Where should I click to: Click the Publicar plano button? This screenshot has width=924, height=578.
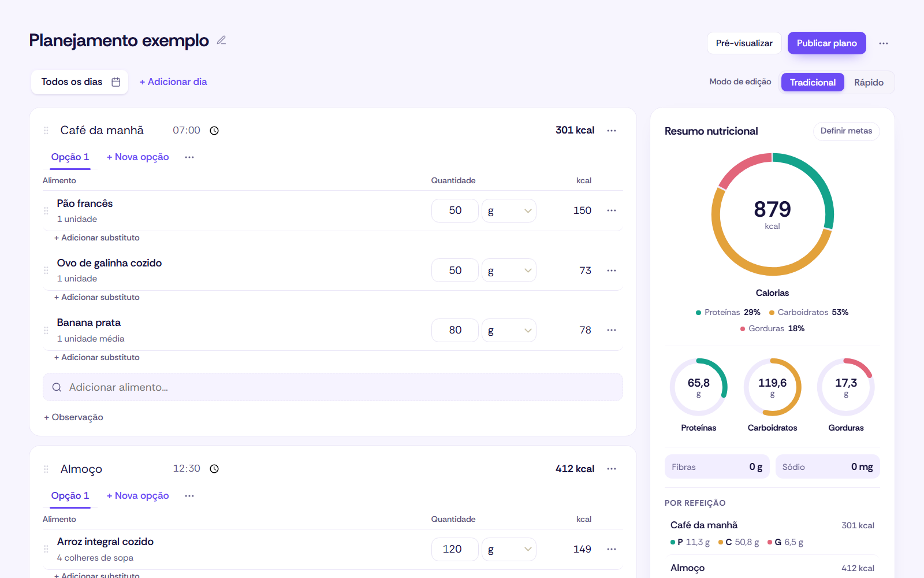pyautogui.click(x=826, y=43)
